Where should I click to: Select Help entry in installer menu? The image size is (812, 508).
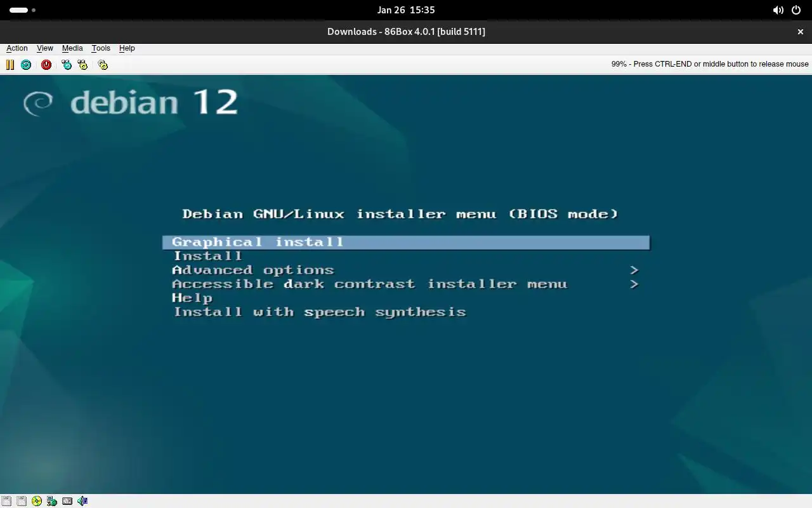pos(192,298)
